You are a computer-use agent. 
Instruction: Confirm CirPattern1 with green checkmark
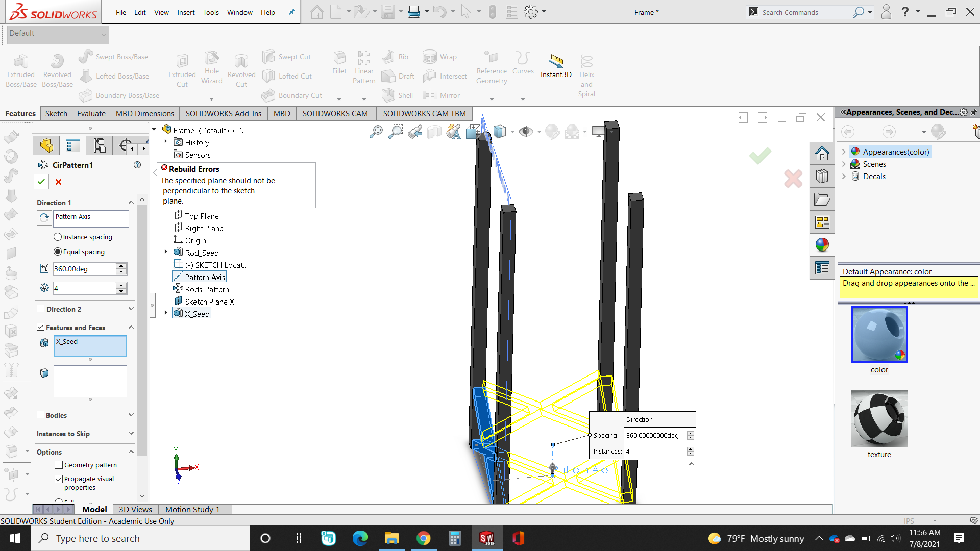(41, 182)
